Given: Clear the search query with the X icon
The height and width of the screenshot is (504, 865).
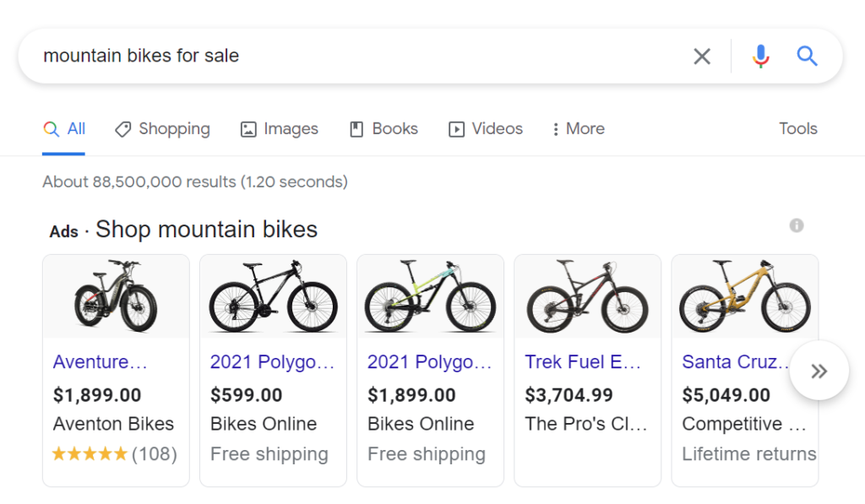Looking at the screenshot, I should pos(702,56).
